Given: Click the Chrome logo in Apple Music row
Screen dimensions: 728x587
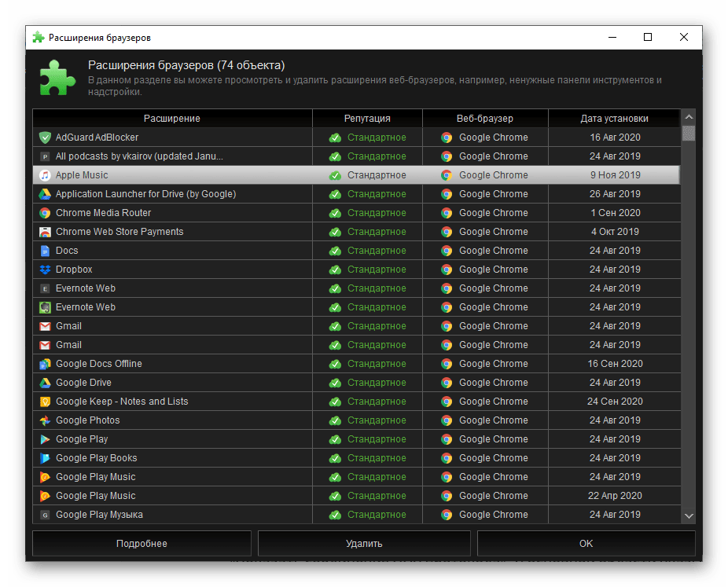Looking at the screenshot, I should pos(447,175).
